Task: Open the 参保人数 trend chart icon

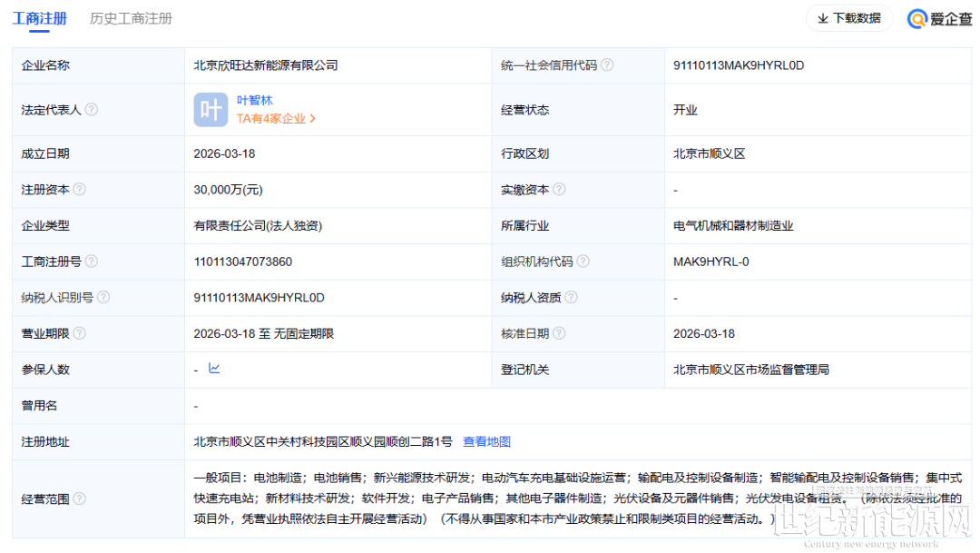Action: coord(214,369)
